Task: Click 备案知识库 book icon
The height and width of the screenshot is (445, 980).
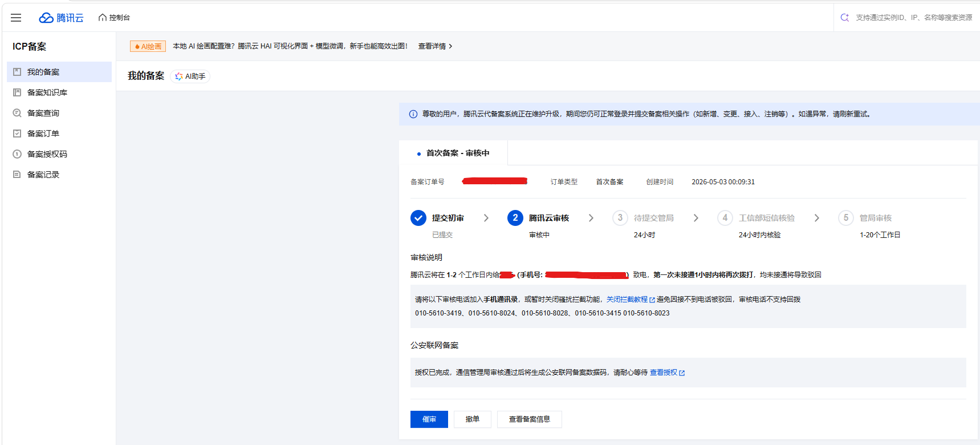Action: coord(17,92)
